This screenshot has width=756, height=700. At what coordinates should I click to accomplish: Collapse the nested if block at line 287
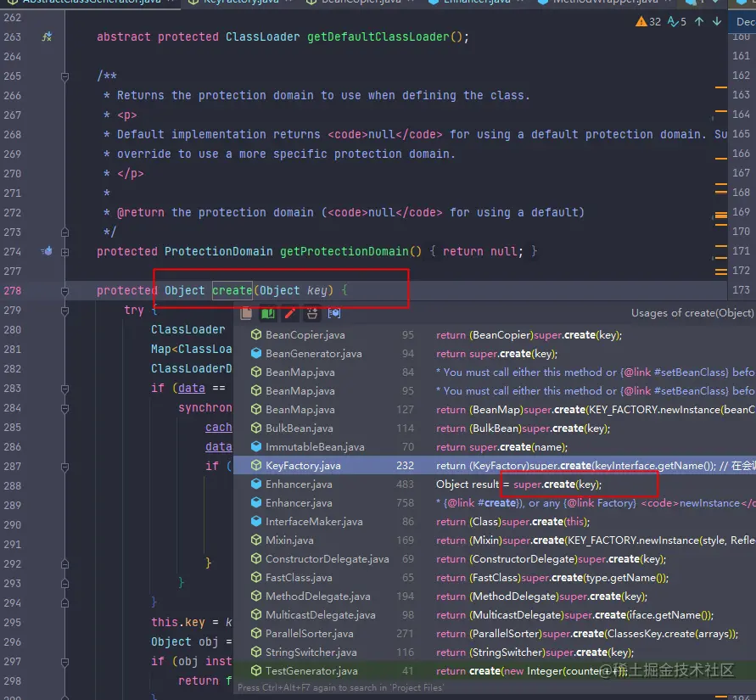(x=65, y=467)
